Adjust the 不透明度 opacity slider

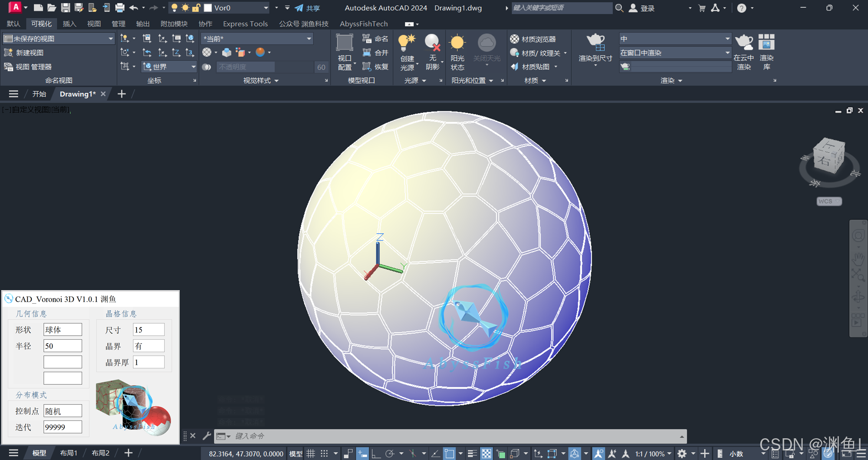click(245, 66)
